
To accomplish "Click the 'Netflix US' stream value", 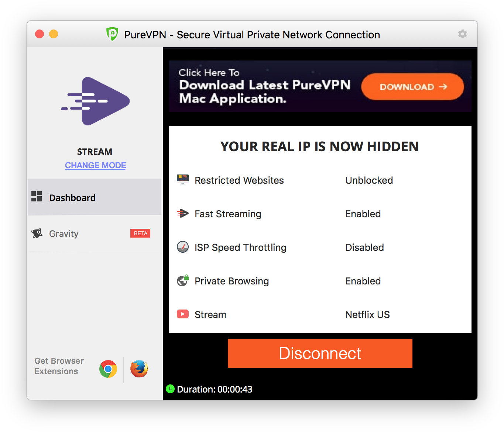I will coord(367,315).
